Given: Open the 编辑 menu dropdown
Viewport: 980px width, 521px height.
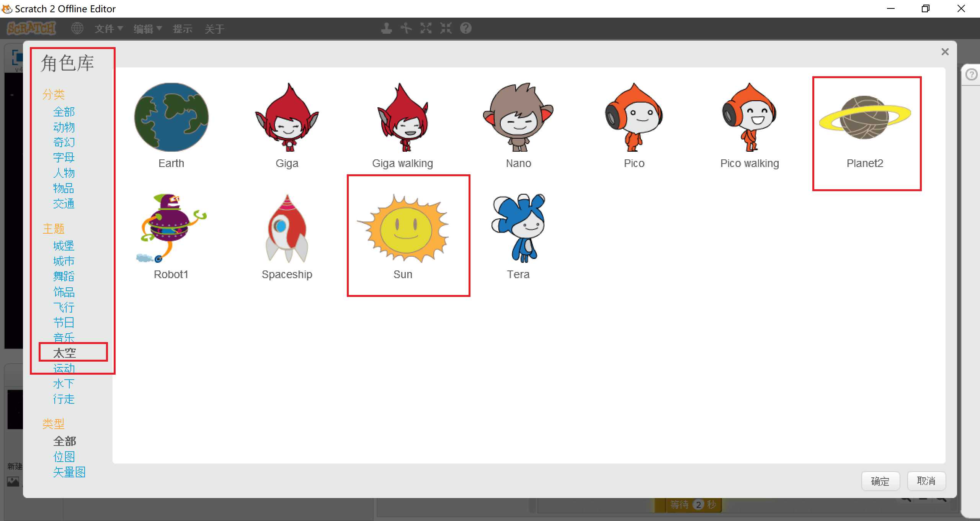Looking at the screenshot, I should (x=147, y=29).
